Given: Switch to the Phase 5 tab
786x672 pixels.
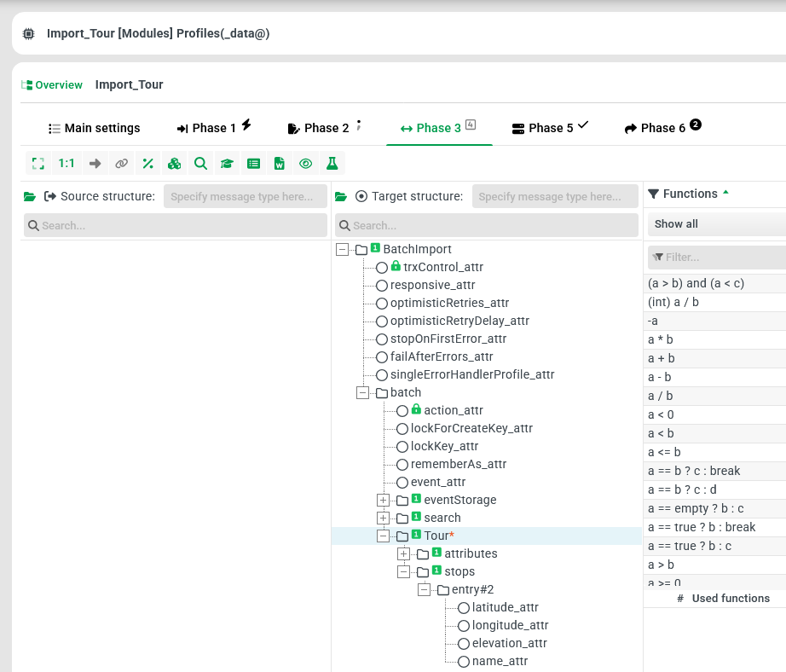Looking at the screenshot, I should click(550, 128).
